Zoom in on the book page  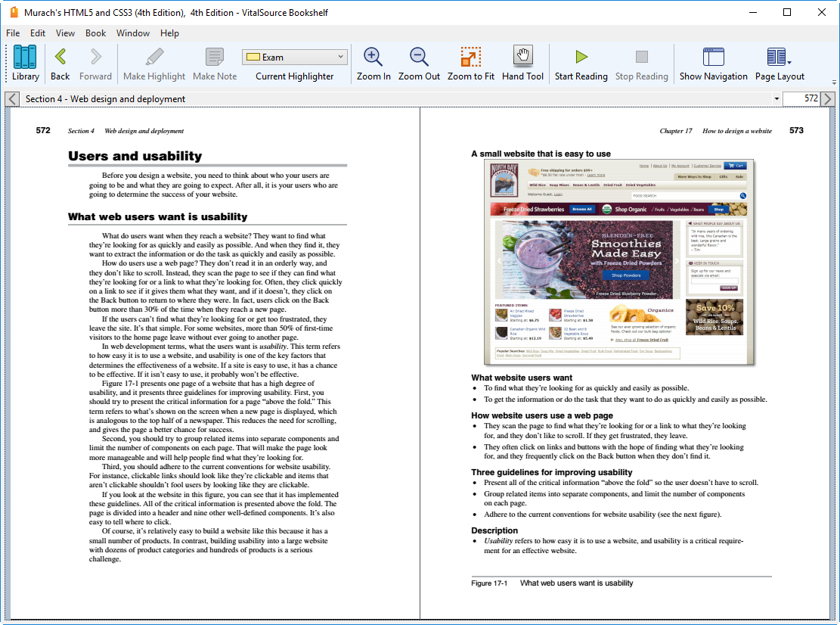[372, 64]
